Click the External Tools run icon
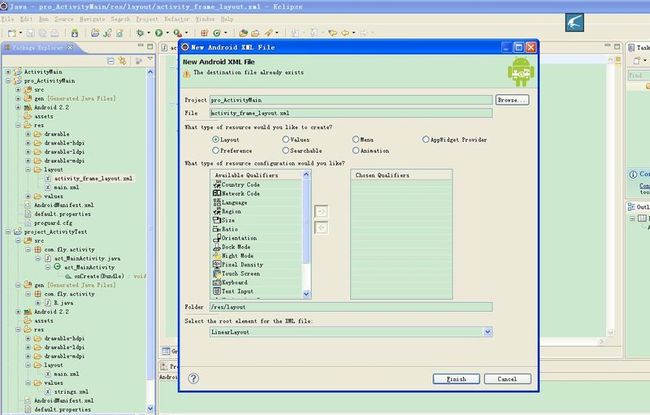650x415 pixels. [x=177, y=33]
